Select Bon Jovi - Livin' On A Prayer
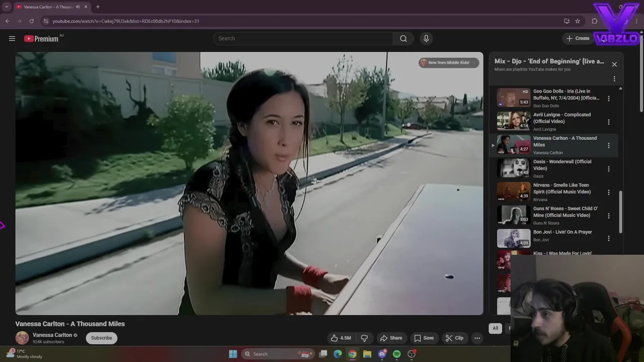The height and width of the screenshot is (362, 644). tap(553, 238)
